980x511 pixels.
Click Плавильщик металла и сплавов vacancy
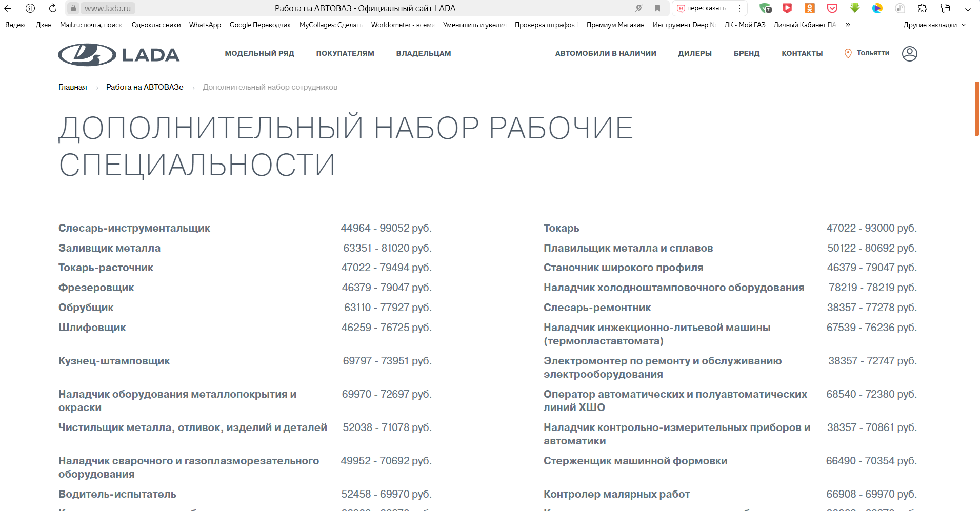(628, 248)
